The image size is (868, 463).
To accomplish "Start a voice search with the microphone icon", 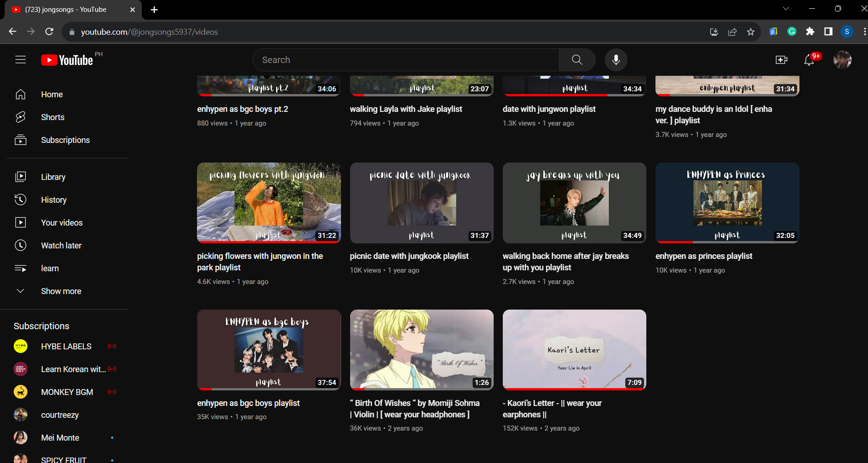I will click(x=616, y=59).
